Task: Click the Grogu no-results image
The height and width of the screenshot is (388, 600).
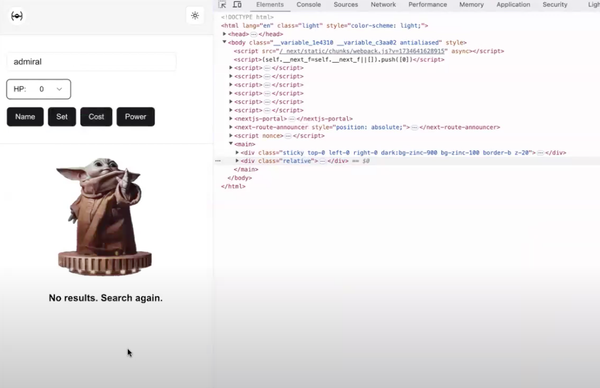Action: (x=104, y=216)
